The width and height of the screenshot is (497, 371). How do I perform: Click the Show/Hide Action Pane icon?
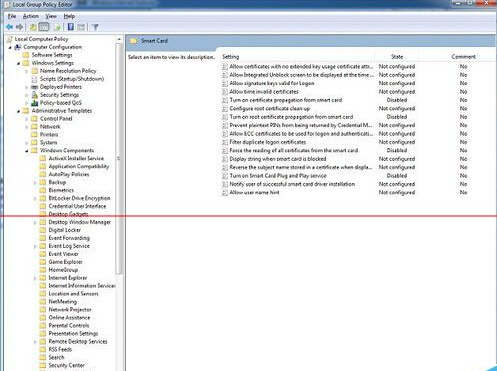(x=81, y=27)
